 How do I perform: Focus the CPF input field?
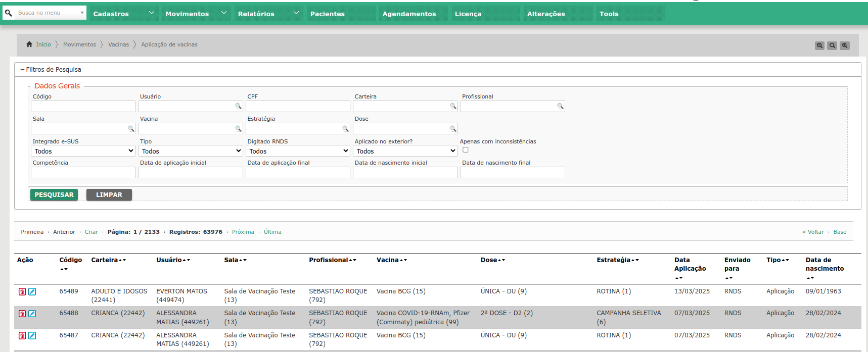pyautogui.click(x=298, y=106)
